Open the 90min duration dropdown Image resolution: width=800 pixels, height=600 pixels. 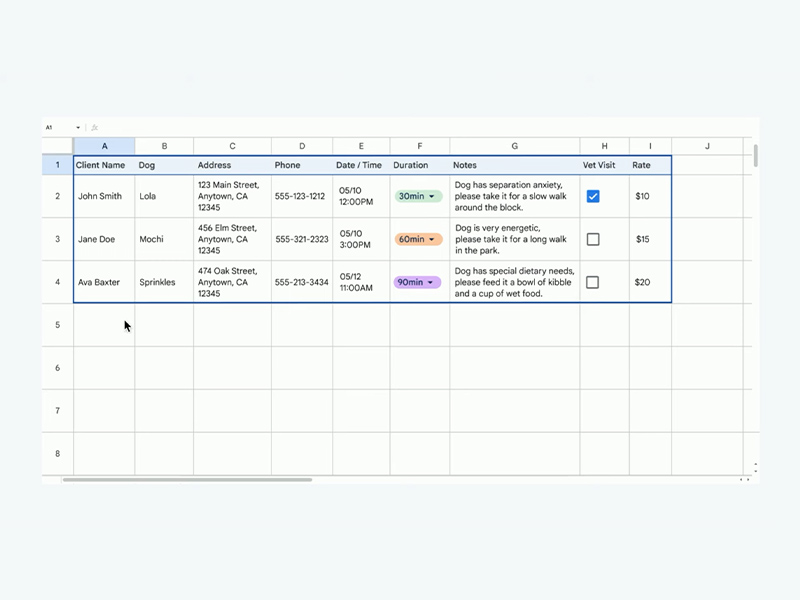point(417,282)
